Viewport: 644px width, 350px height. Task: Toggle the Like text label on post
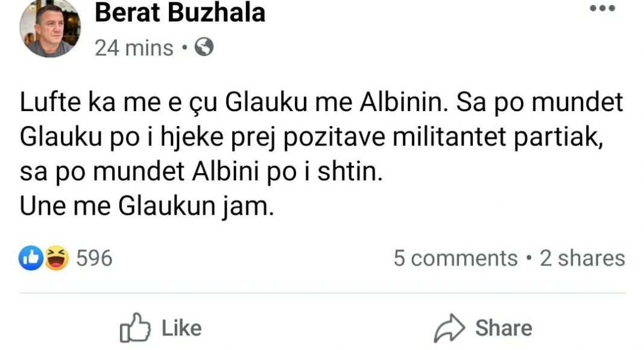click(x=181, y=328)
